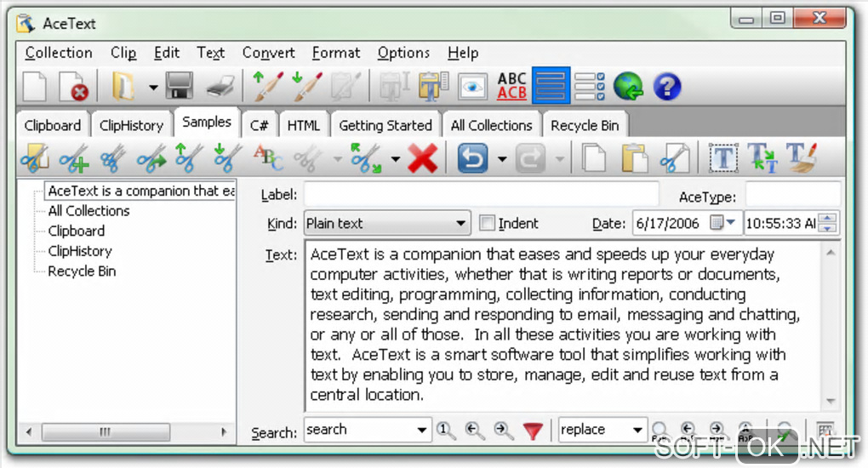868x468 pixels.
Task: Click the clipboard paste with yellow board icon
Action: click(x=433, y=87)
